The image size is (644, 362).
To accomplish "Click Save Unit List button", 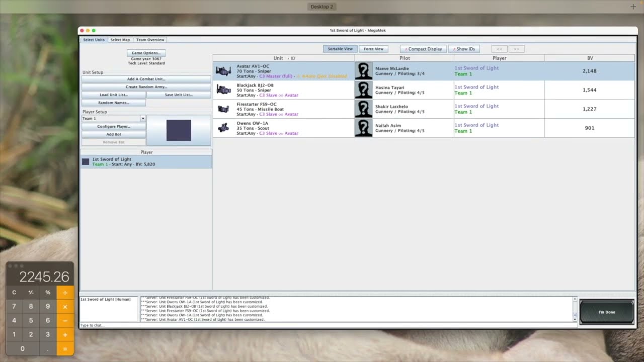I will point(179,95).
